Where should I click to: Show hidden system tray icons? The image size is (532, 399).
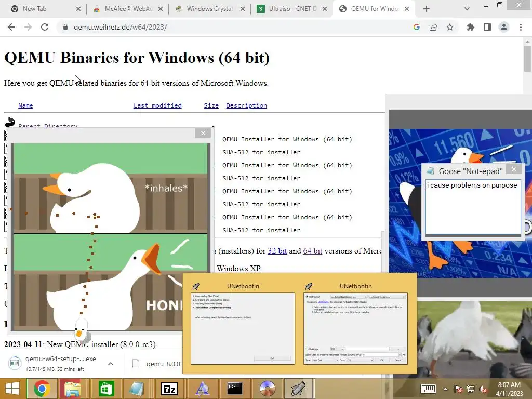pos(445,389)
